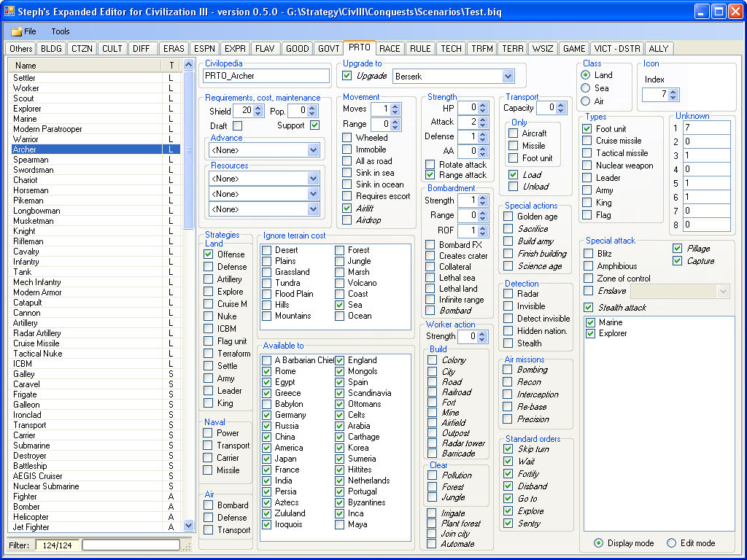Toggle the Foot unit type checkbox
This screenshot has height=560, width=747.
[587, 128]
